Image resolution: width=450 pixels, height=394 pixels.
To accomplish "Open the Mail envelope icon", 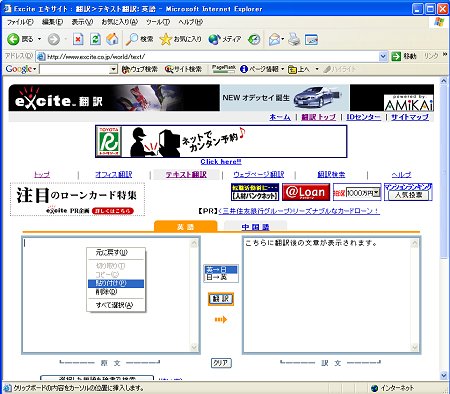I will coord(274,39).
